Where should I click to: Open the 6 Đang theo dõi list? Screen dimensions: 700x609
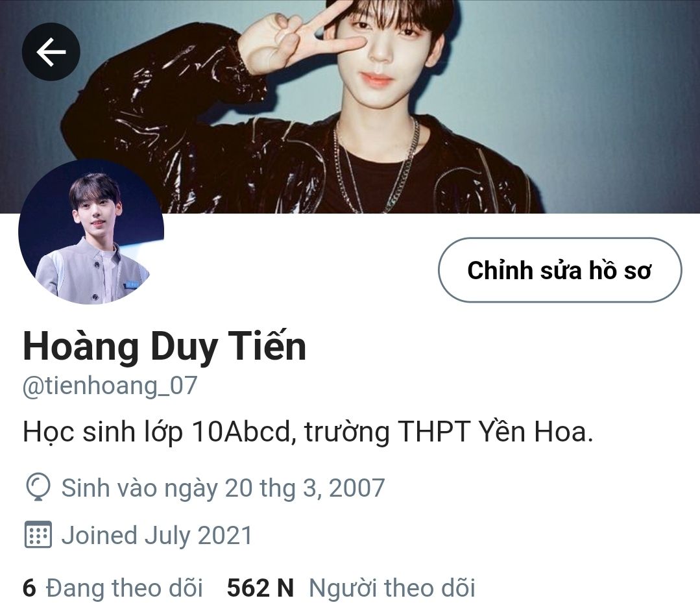(112, 588)
